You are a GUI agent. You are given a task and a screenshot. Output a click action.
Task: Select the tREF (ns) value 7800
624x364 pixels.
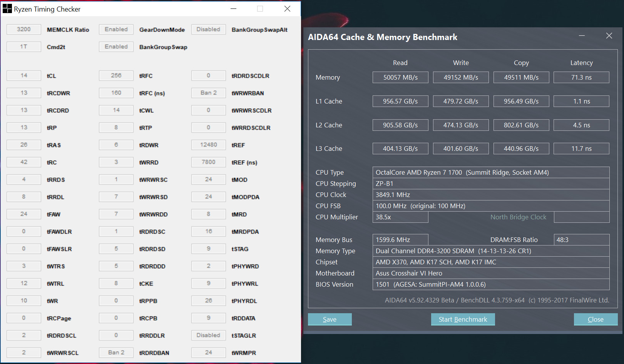209,162
